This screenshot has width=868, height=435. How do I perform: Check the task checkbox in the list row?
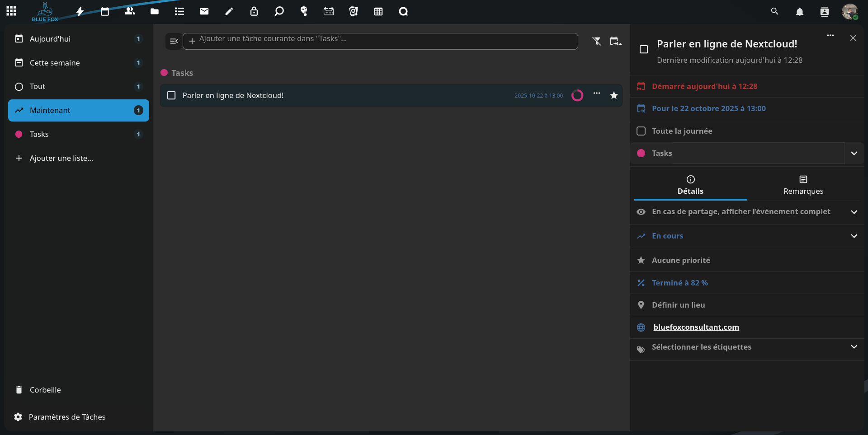pos(171,95)
